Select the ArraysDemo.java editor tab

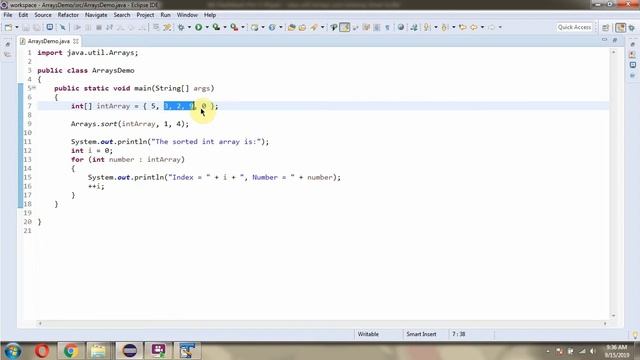49,41
